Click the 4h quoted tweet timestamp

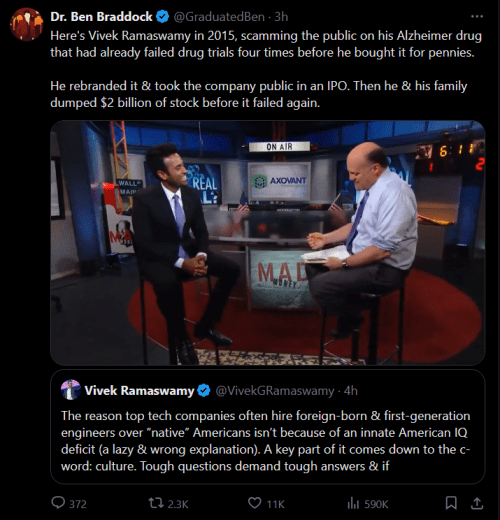tap(350, 390)
